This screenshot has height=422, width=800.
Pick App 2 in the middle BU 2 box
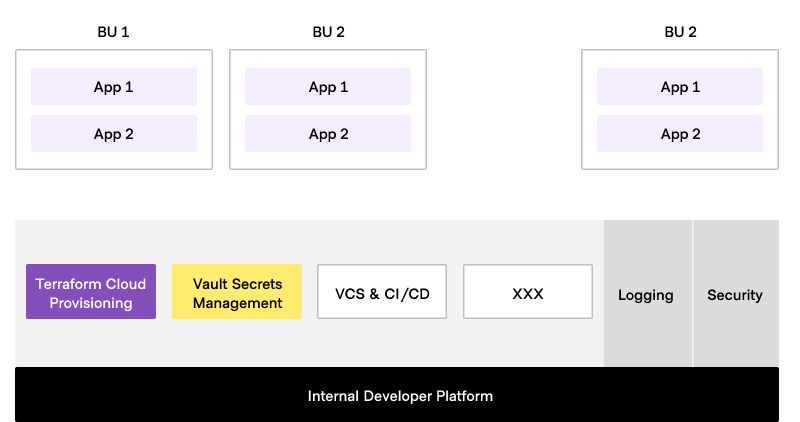(x=328, y=134)
